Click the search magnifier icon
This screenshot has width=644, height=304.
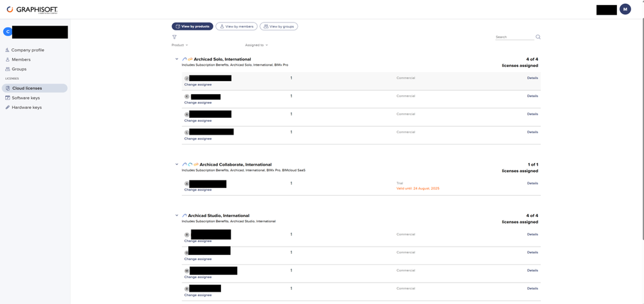coord(538,37)
